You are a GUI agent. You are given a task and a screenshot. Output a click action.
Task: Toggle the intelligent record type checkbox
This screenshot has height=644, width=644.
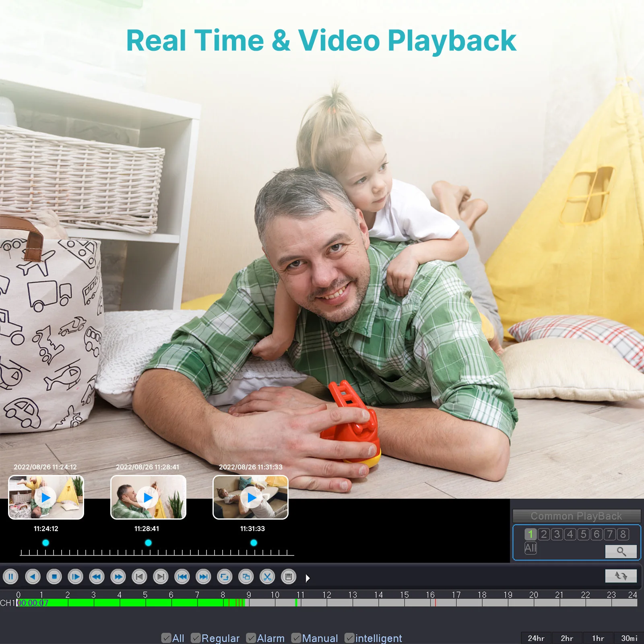[349, 638]
